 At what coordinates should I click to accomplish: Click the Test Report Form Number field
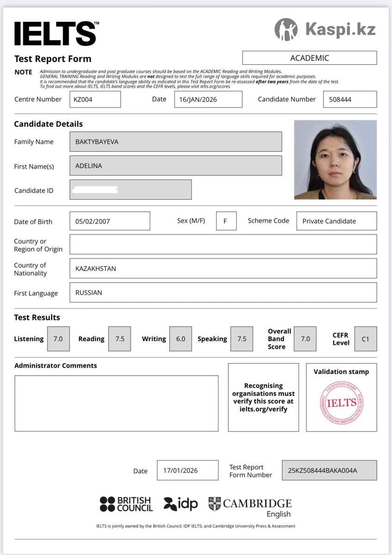[329, 470]
